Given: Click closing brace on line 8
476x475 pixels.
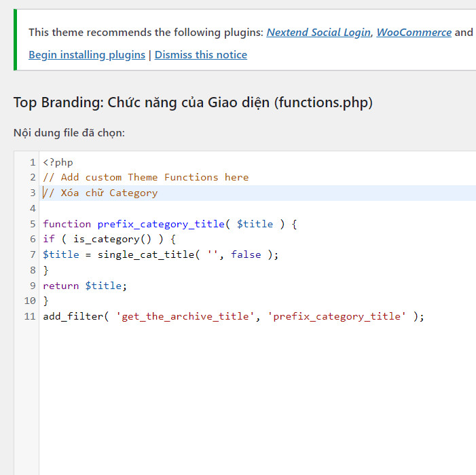Looking at the screenshot, I should [46, 270].
